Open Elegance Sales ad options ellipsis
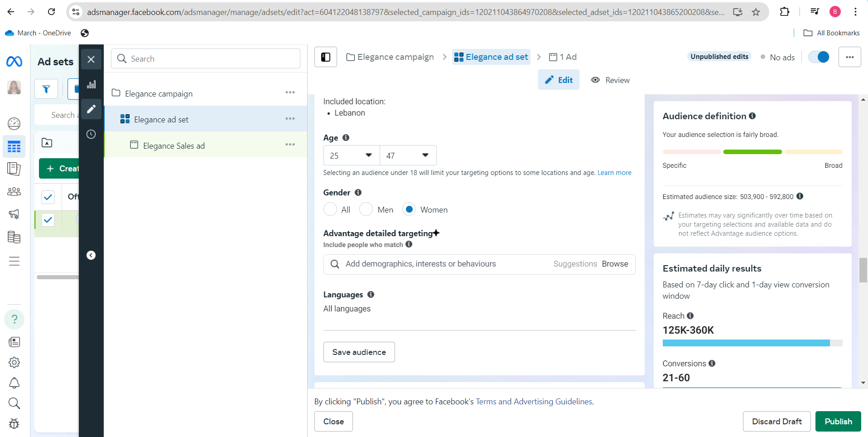 click(x=290, y=145)
